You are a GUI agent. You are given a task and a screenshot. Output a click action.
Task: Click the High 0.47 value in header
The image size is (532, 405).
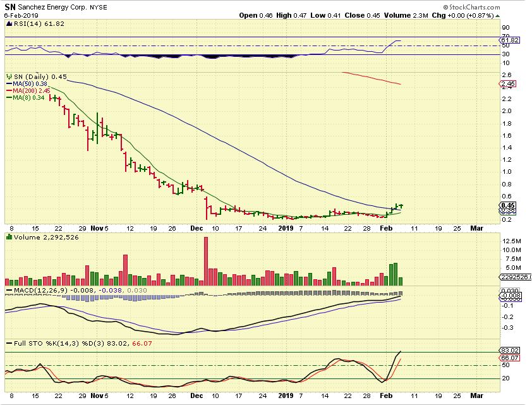pos(291,15)
